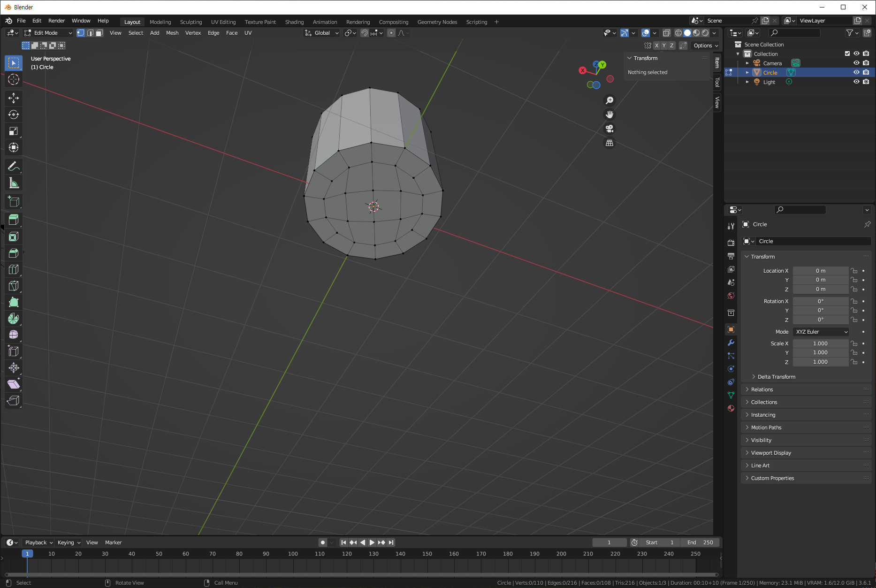Viewport: 876px width, 588px height.
Task: Enable edge select mode
Action: click(90, 33)
